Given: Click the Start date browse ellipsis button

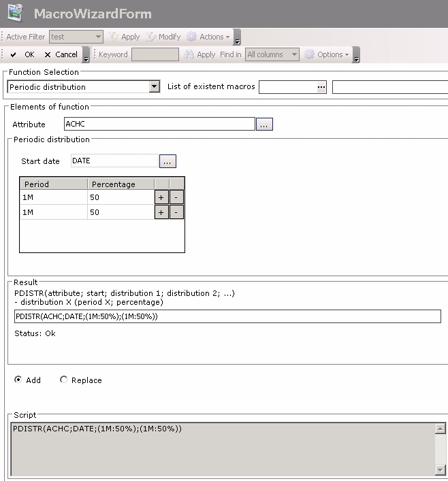Looking at the screenshot, I should click(x=167, y=161).
